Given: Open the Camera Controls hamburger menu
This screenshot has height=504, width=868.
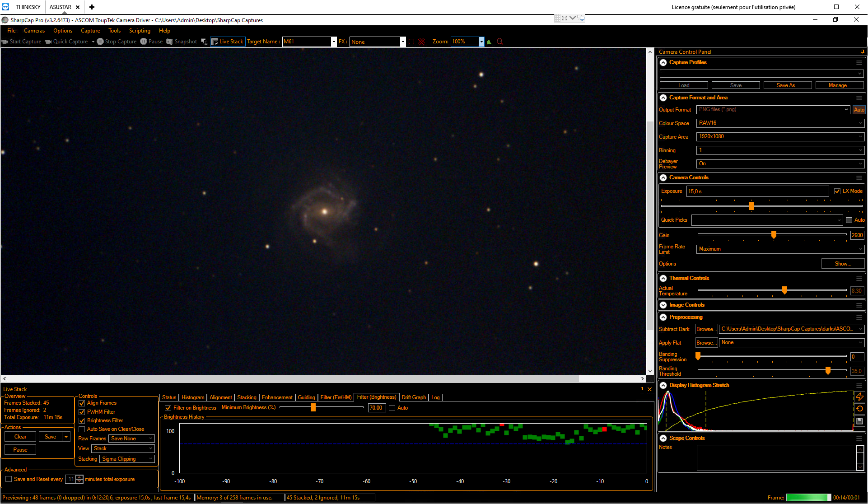Looking at the screenshot, I should 859,178.
